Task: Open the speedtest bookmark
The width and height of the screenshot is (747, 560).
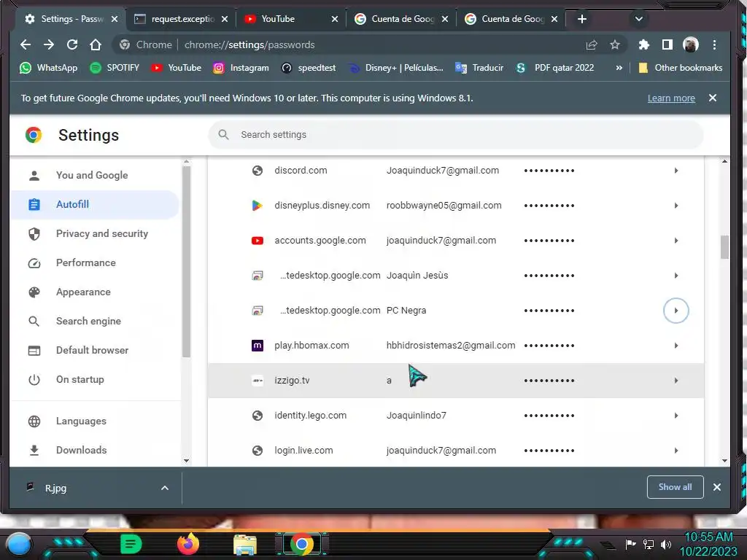Action: point(309,68)
